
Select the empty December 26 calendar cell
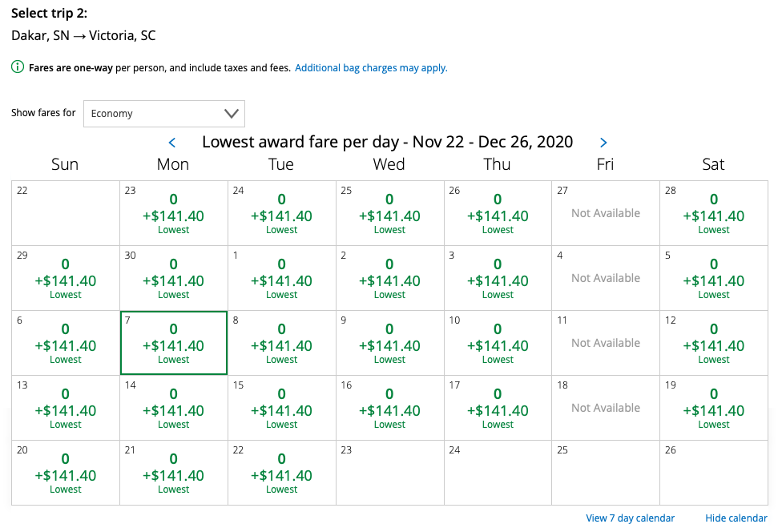(713, 472)
